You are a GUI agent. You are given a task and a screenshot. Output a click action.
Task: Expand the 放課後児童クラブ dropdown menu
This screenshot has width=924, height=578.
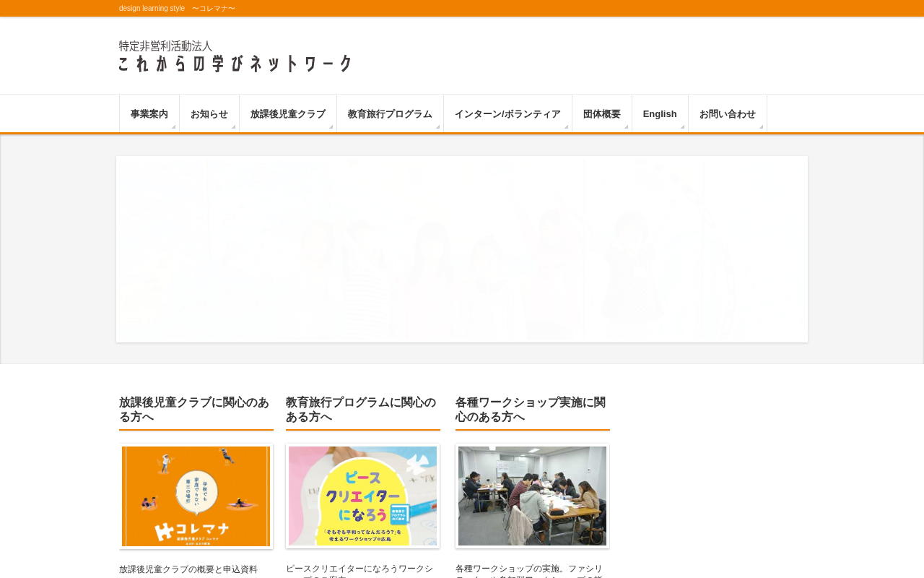[288, 114]
